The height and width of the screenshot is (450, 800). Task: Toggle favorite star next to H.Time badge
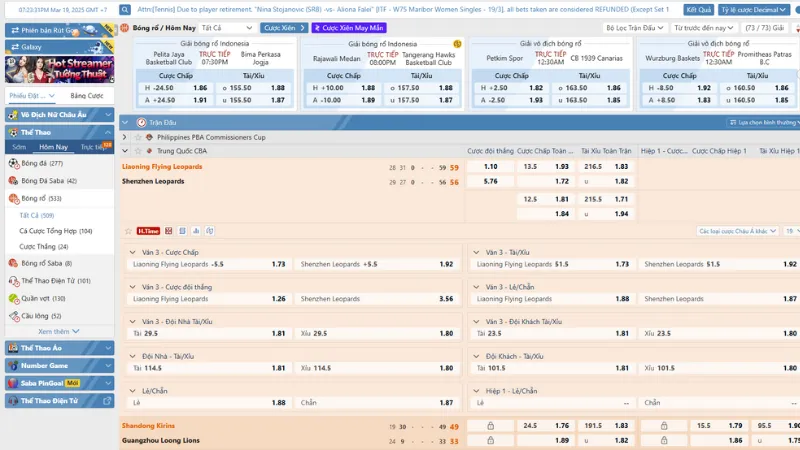(126, 230)
